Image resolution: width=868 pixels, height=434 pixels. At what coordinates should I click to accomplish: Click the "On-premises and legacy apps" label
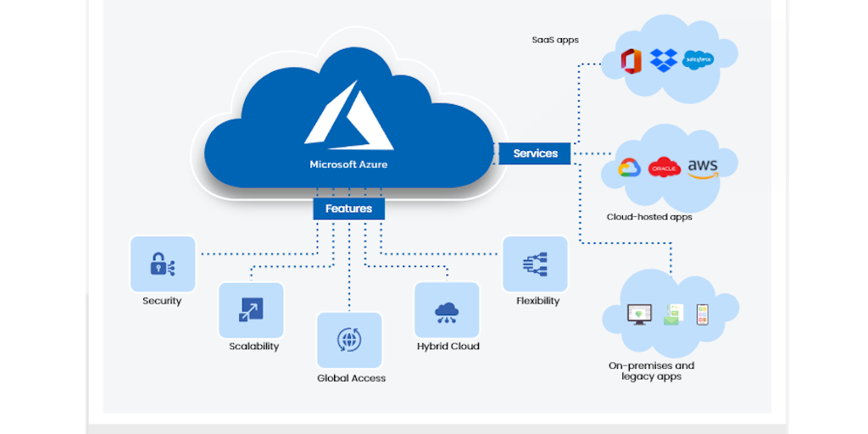pyautogui.click(x=652, y=371)
